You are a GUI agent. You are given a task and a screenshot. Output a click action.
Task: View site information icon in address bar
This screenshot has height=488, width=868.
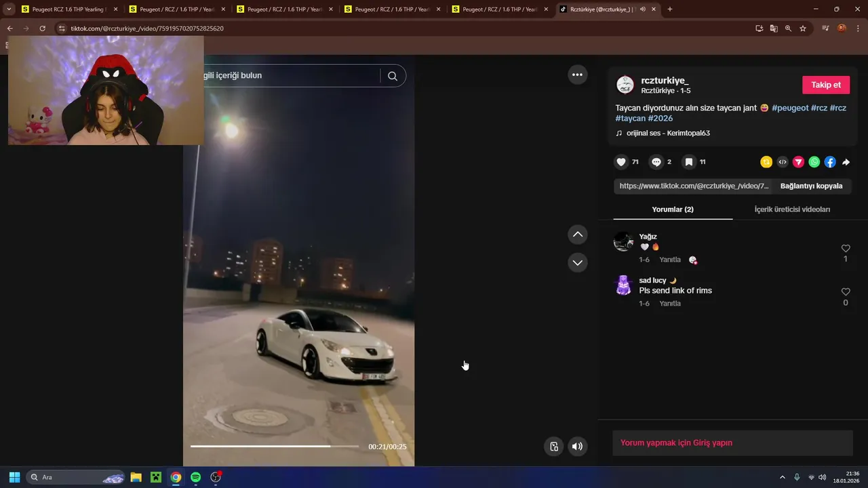(62, 28)
